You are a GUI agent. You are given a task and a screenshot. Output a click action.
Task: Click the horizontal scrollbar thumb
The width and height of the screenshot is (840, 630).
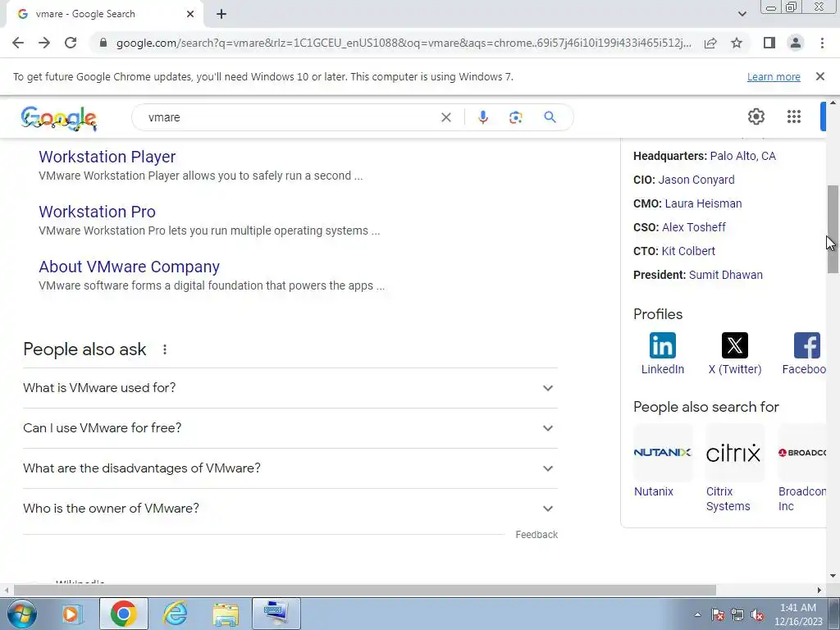pos(364,590)
